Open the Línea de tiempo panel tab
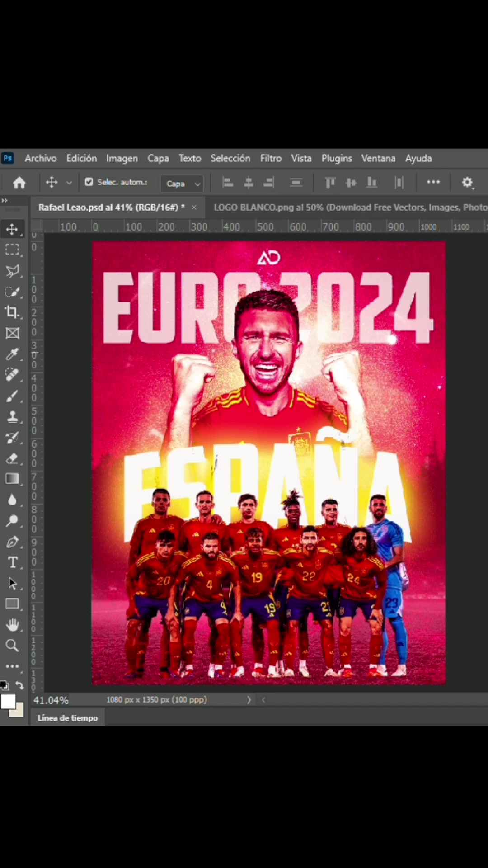 point(68,718)
